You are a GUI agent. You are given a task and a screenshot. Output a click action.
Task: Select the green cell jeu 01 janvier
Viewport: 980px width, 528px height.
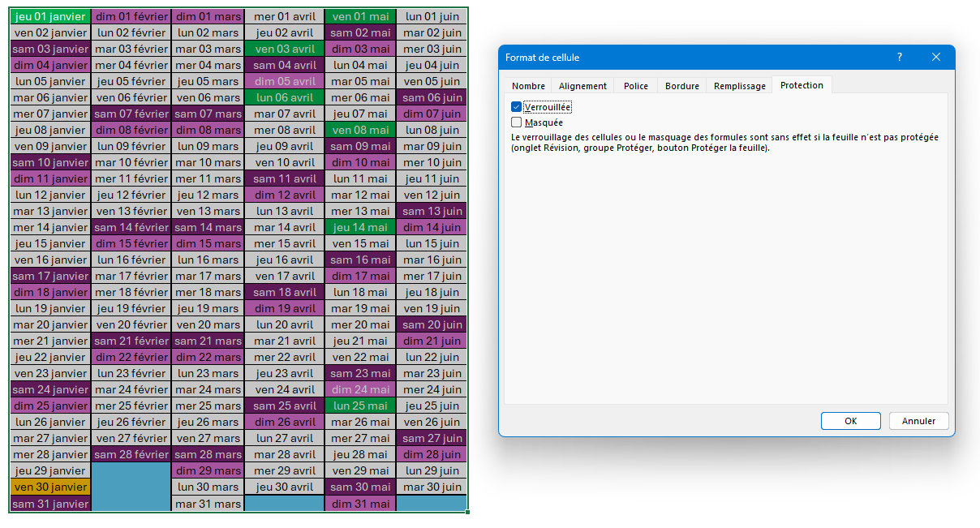(50, 16)
